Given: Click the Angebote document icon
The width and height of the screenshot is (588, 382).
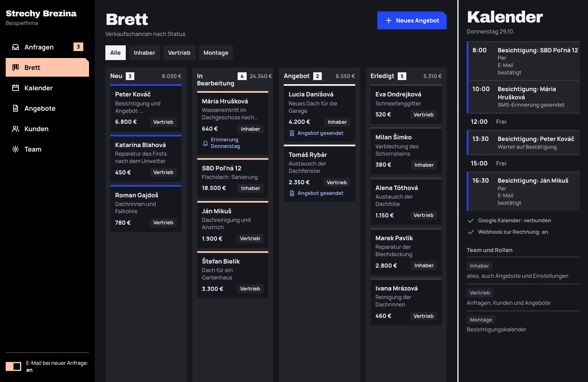Looking at the screenshot, I should [16, 108].
